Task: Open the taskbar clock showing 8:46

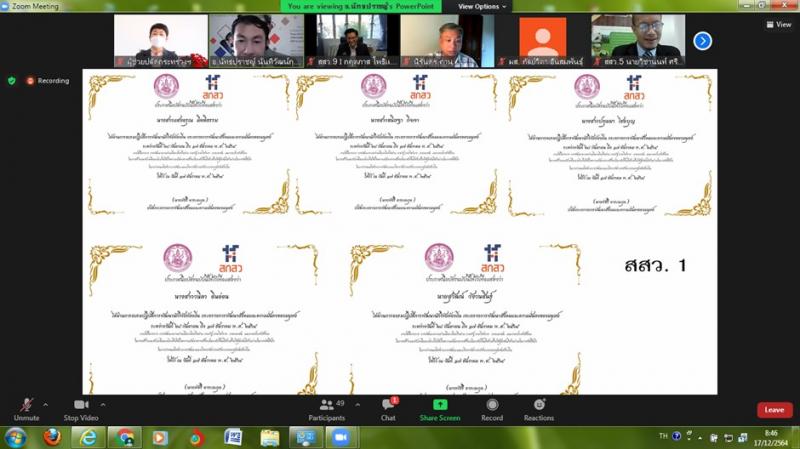Action: click(x=770, y=438)
